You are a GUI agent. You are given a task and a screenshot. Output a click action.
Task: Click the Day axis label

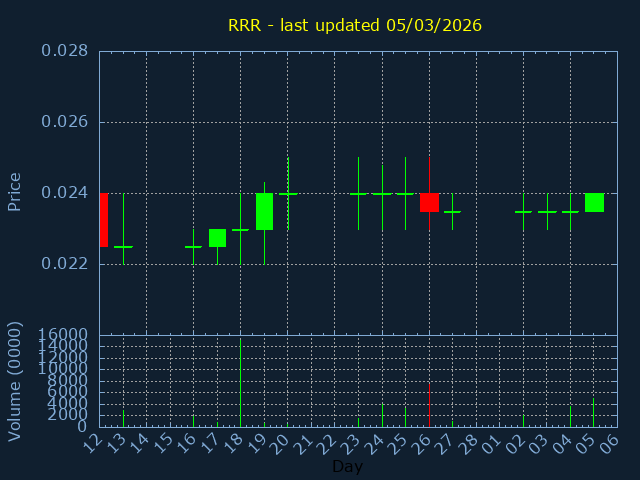[347, 467]
